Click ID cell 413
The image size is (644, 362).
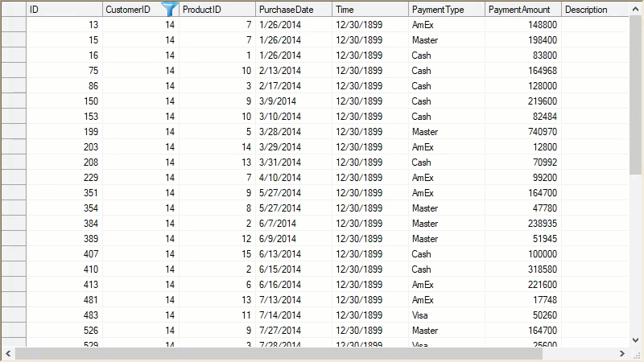click(x=64, y=285)
